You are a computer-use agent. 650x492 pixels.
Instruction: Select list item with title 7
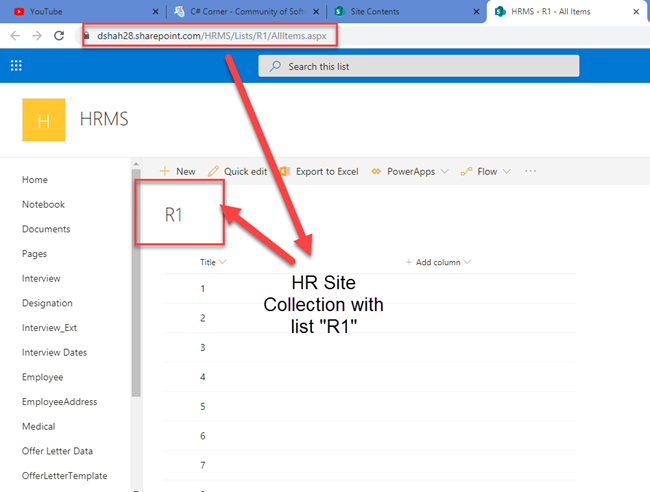point(370,465)
